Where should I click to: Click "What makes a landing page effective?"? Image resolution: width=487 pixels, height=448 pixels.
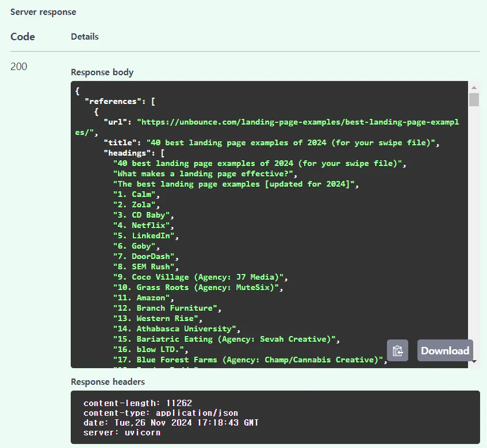(205, 173)
